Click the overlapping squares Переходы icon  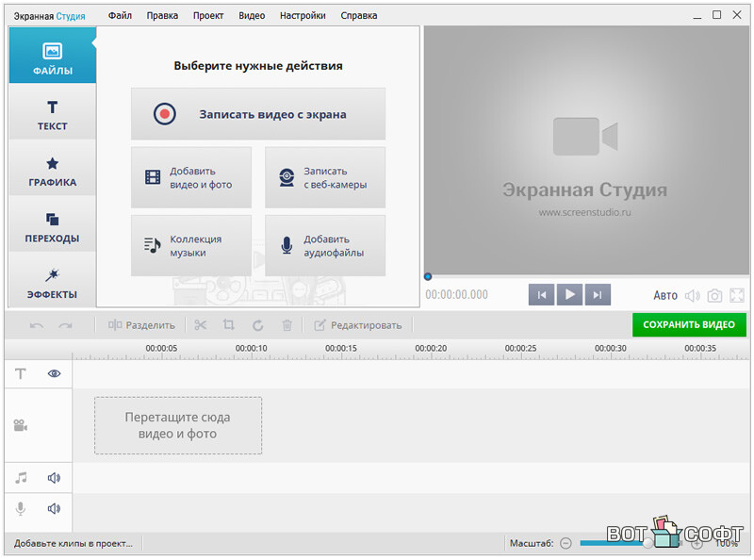click(53, 220)
